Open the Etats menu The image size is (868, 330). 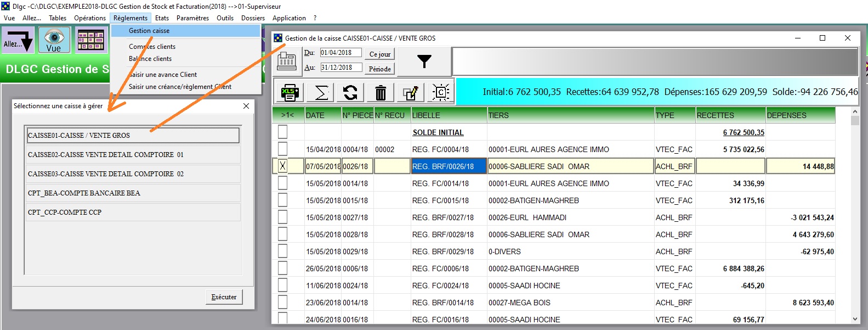(162, 18)
